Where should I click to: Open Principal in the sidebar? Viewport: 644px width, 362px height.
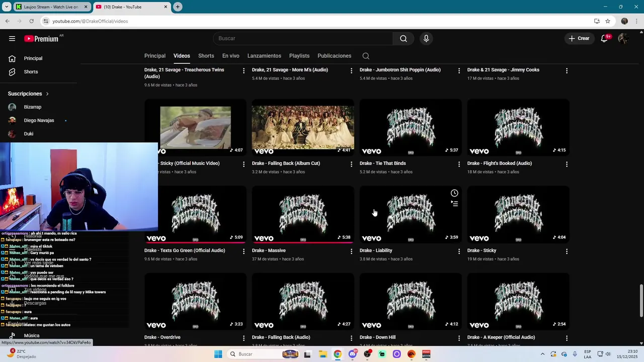coord(33,58)
